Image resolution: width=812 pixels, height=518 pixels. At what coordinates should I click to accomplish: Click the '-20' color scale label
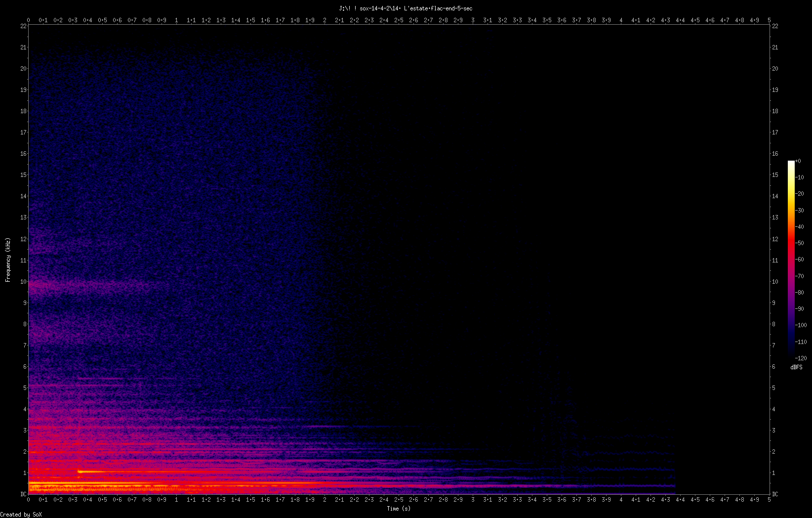coord(800,194)
